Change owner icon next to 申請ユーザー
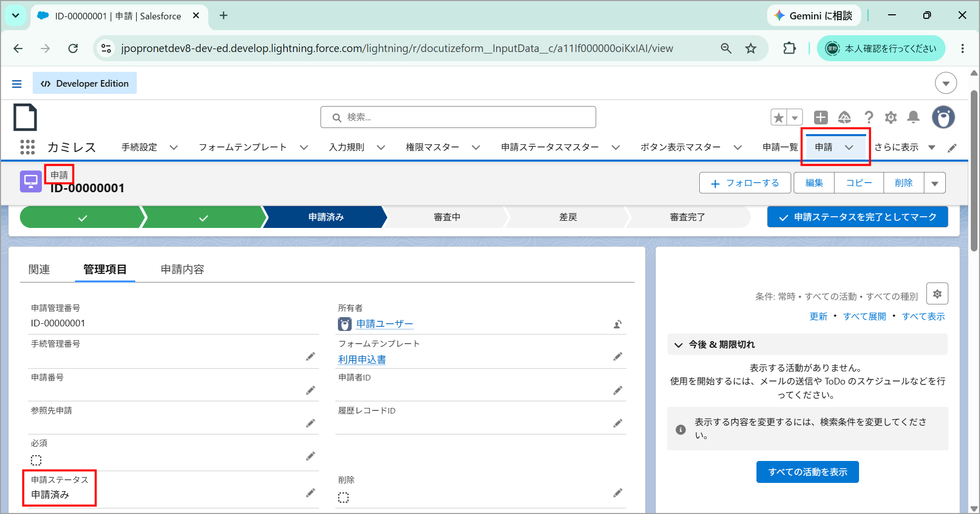The height and width of the screenshot is (514, 980). click(618, 324)
